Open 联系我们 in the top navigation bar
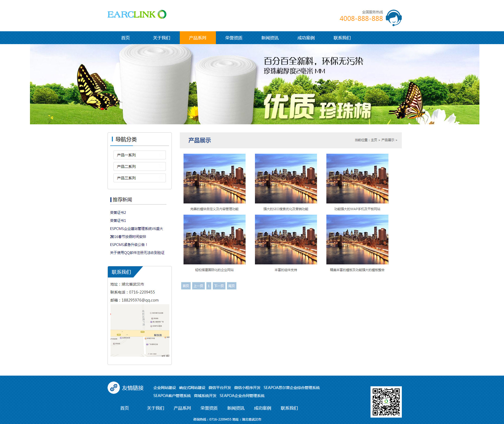The width and height of the screenshot is (504, 424). click(342, 38)
